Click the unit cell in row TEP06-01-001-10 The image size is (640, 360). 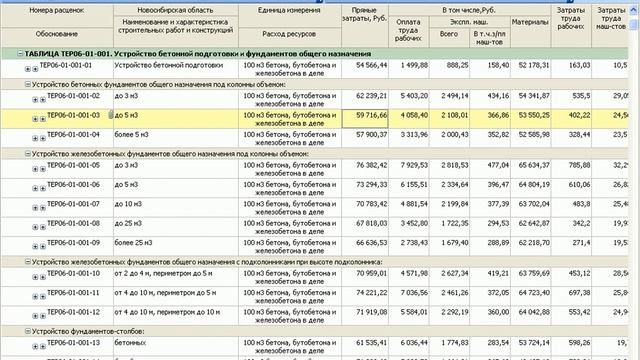290,277
